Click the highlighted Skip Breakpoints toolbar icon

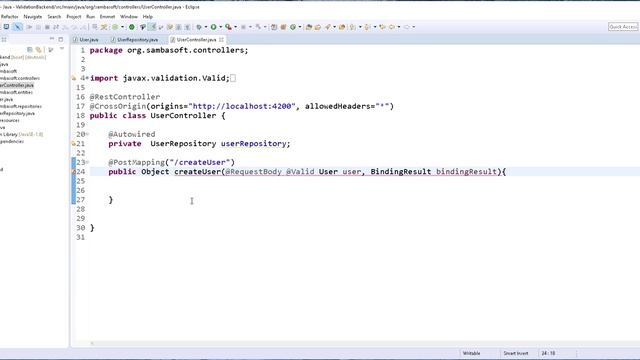pyautogui.click(x=18, y=27)
